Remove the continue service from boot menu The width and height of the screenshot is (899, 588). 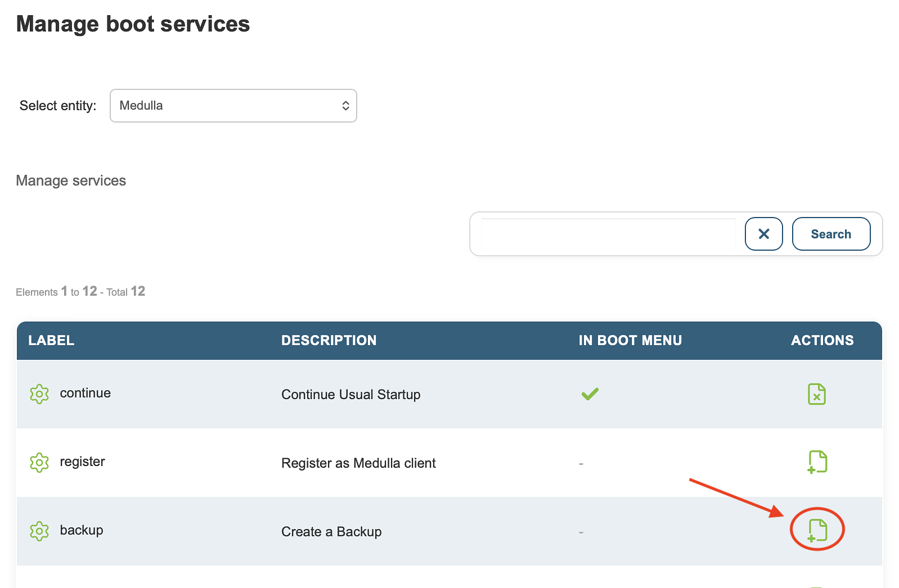(817, 394)
